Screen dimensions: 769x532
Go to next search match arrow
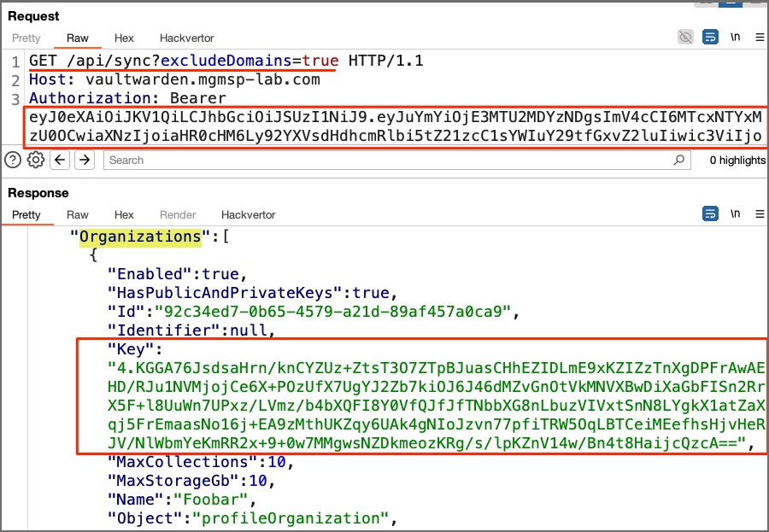84,160
